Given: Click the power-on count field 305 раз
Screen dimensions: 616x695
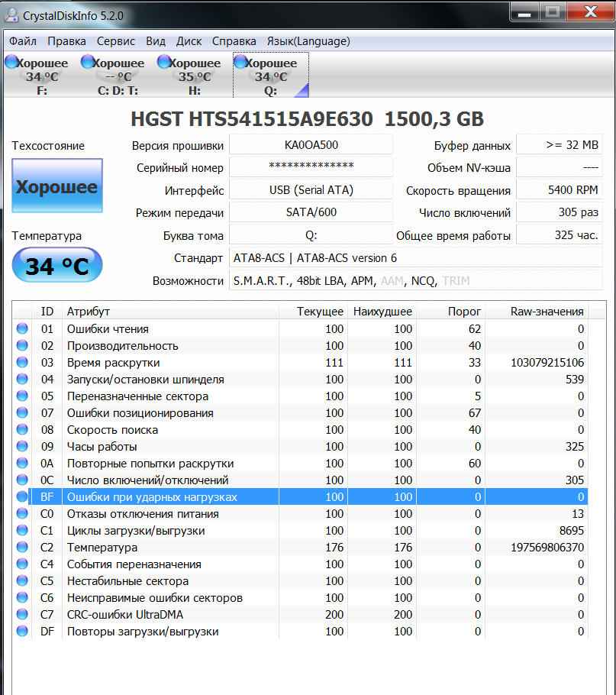Looking at the screenshot, I should pyautogui.click(x=560, y=212).
